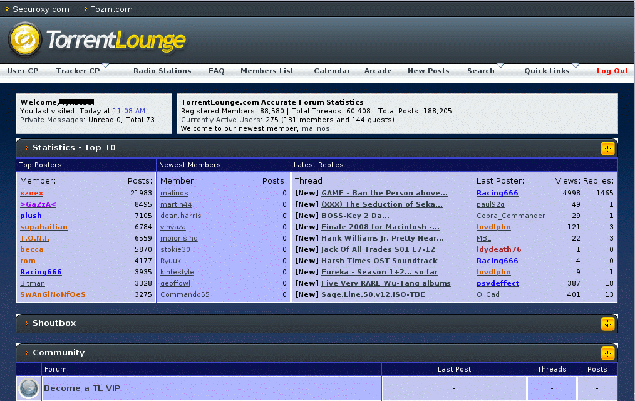635x401 pixels.
Task: Open thread Eureka - Season 1+2
Action: coord(379,272)
